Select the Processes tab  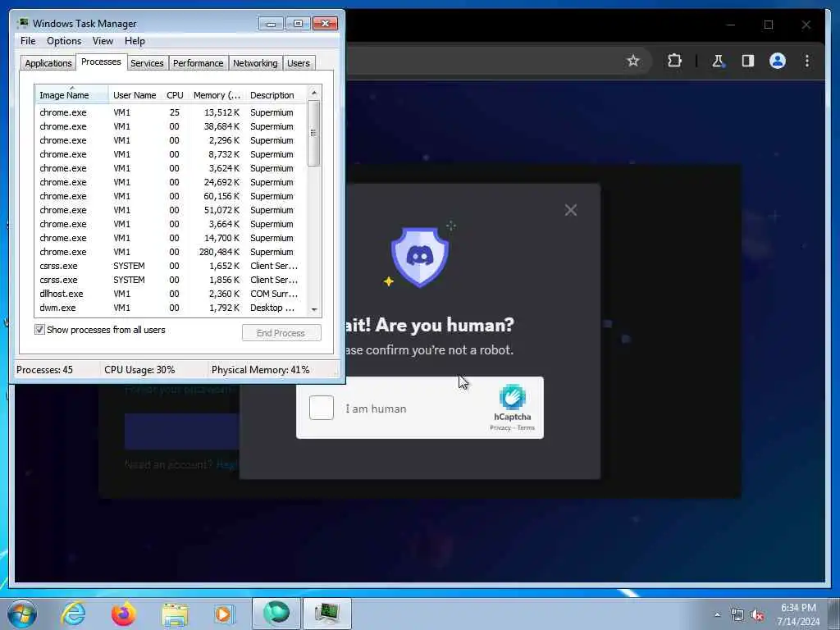click(101, 62)
